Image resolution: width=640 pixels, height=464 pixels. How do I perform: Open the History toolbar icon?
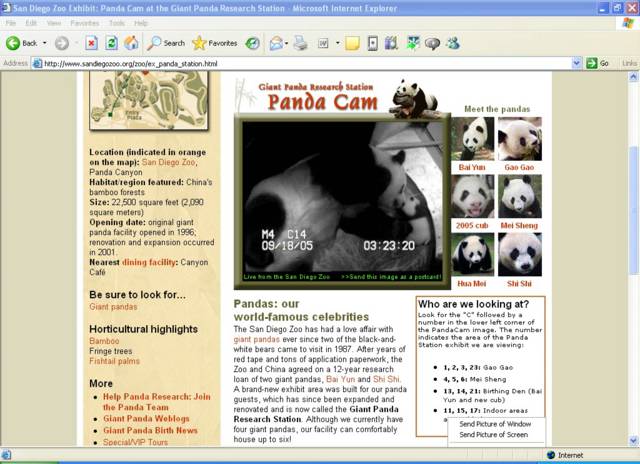tap(252, 43)
